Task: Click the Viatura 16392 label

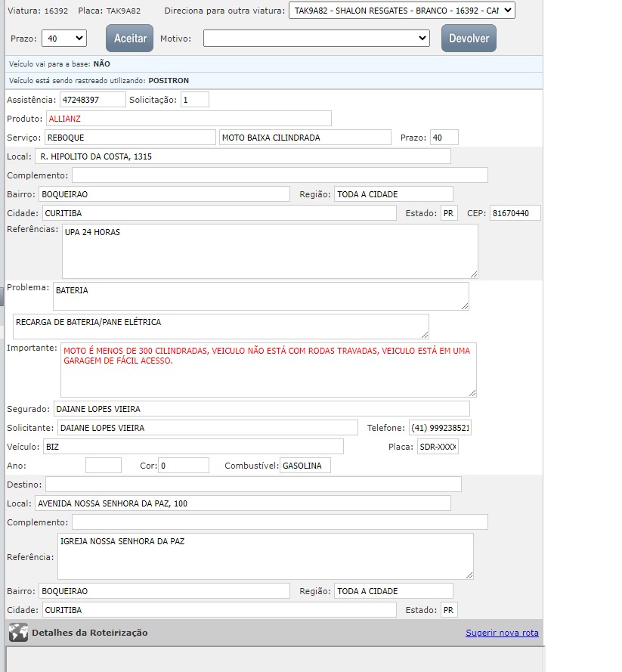Action: click(x=38, y=11)
